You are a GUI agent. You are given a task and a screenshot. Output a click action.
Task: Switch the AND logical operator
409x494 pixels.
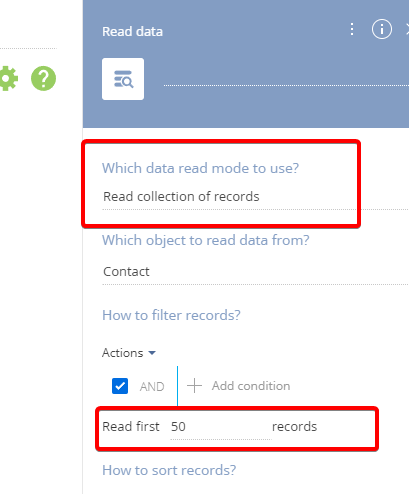point(152,387)
